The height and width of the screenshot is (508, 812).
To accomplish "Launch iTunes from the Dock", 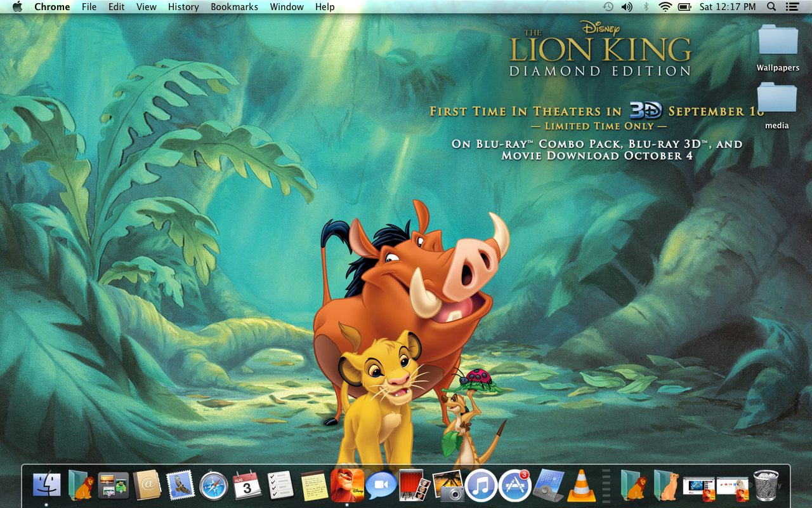I will click(x=481, y=486).
